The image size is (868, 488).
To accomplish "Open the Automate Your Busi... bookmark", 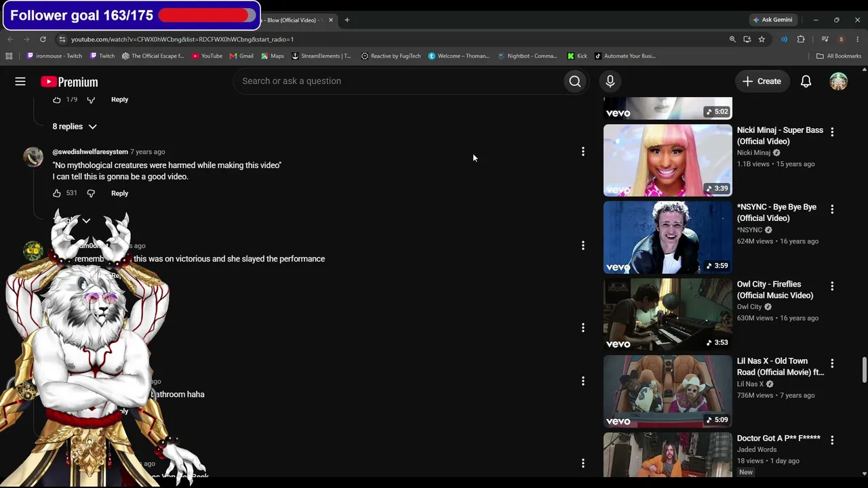I will click(625, 56).
